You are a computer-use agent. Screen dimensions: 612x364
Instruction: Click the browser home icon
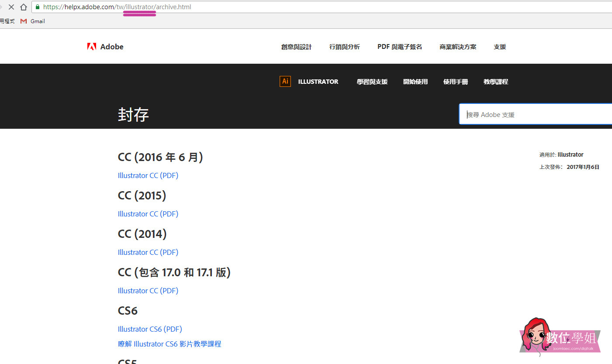coord(24,7)
